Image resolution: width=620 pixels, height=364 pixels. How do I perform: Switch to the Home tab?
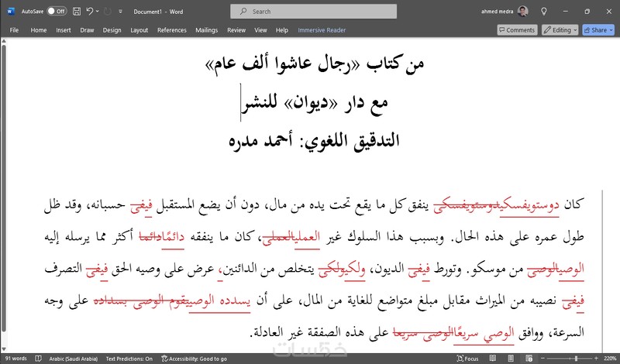pos(39,30)
